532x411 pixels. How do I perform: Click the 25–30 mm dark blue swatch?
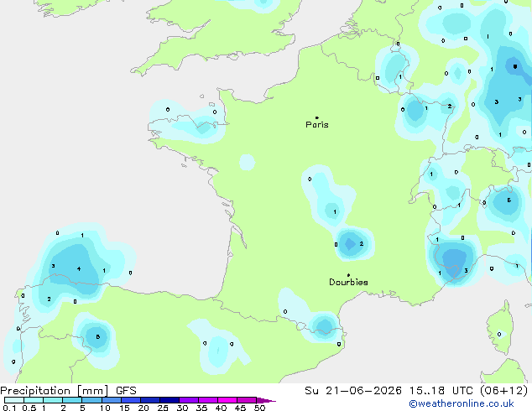(170, 400)
